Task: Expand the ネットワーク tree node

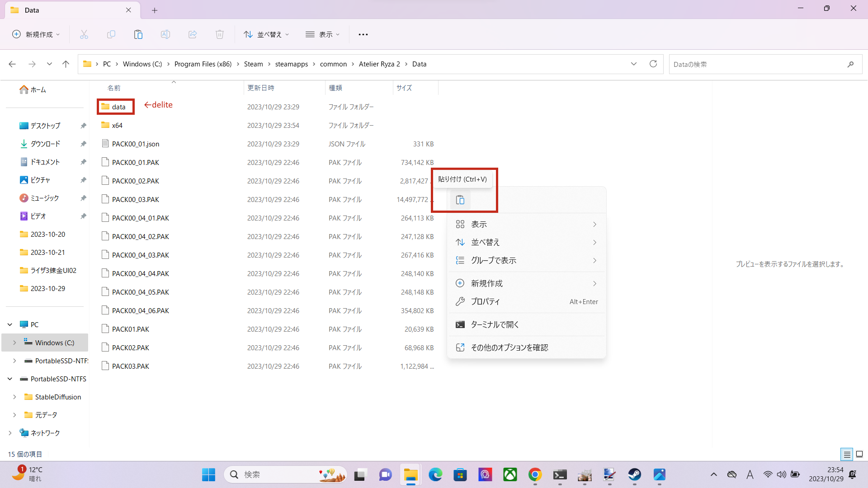Action: (x=10, y=433)
